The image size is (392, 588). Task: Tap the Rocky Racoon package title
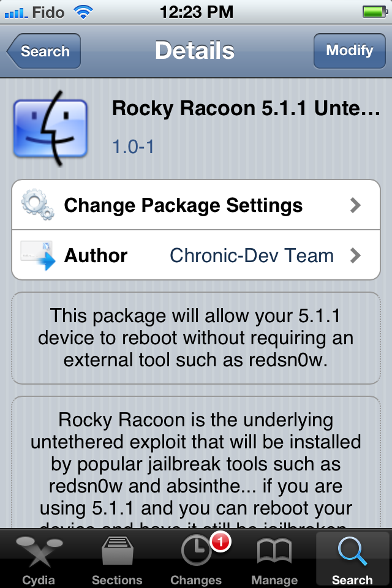click(246, 108)
